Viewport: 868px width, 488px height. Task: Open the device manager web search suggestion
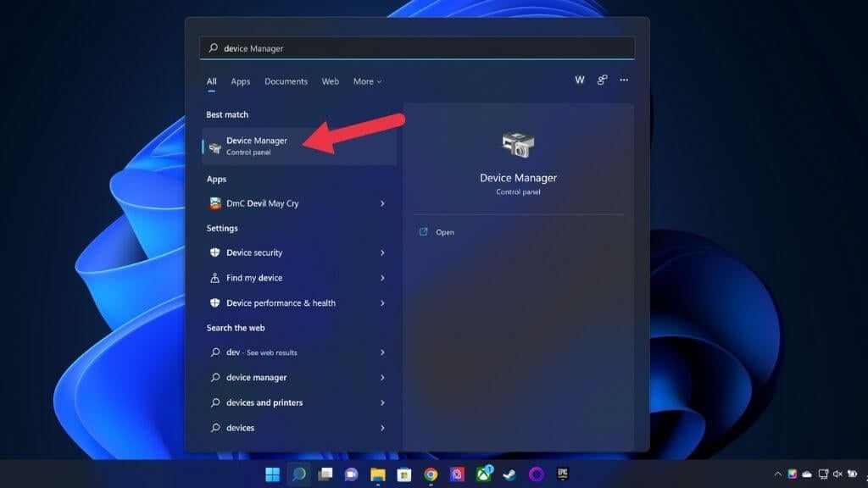point(299,377)
